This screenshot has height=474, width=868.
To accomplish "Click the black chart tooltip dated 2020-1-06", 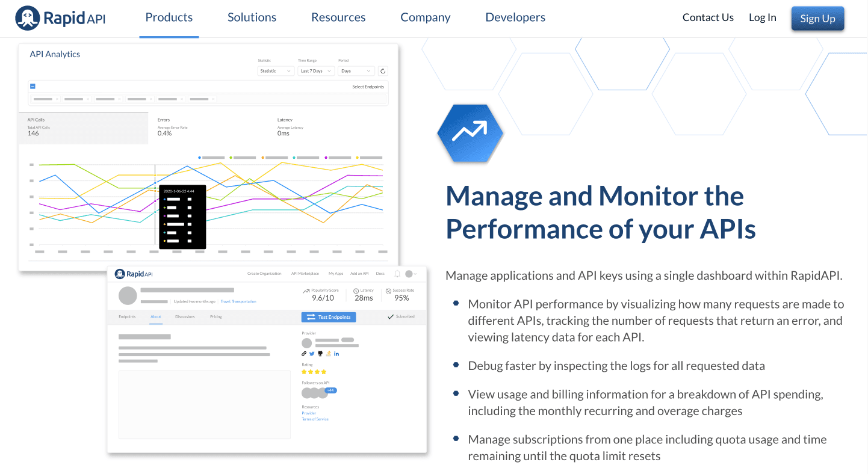I will click(x=182, y=217).
